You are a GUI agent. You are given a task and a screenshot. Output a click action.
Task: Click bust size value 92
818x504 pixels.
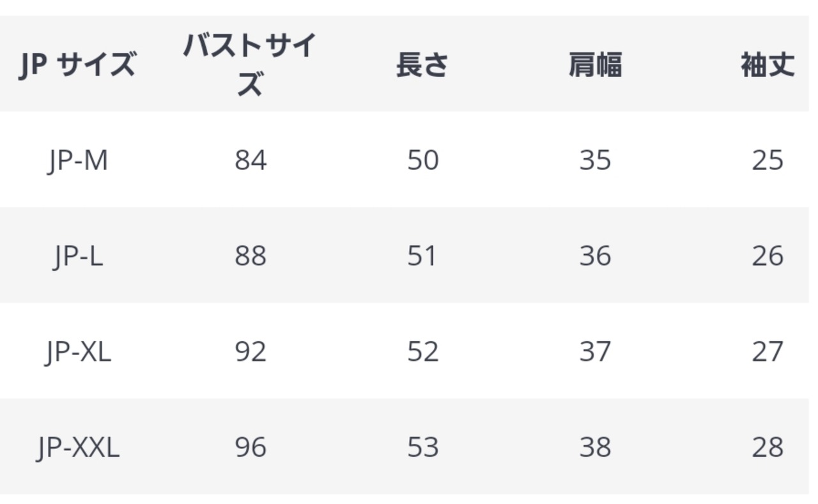(x=251, y=351)
